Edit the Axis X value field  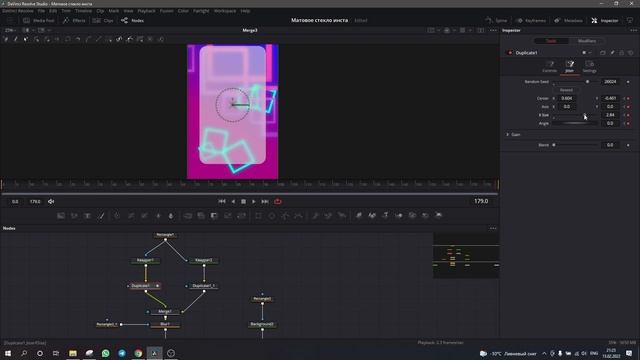coord(567,107)
